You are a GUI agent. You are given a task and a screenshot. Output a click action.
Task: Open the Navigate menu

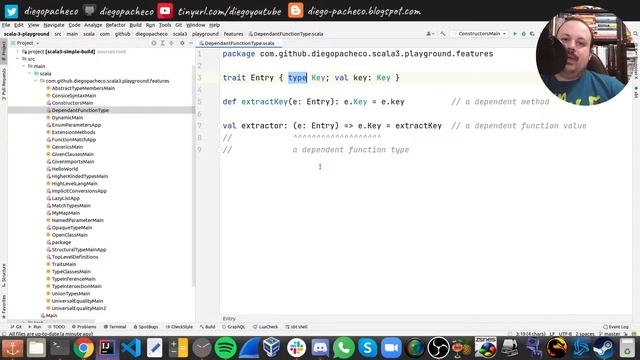(54, 25)
